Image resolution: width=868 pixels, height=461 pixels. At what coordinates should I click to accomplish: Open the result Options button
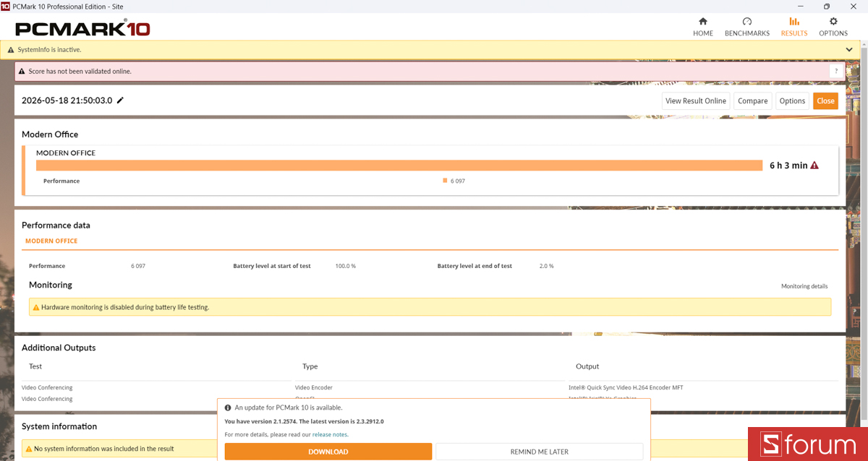coord(792,101)
